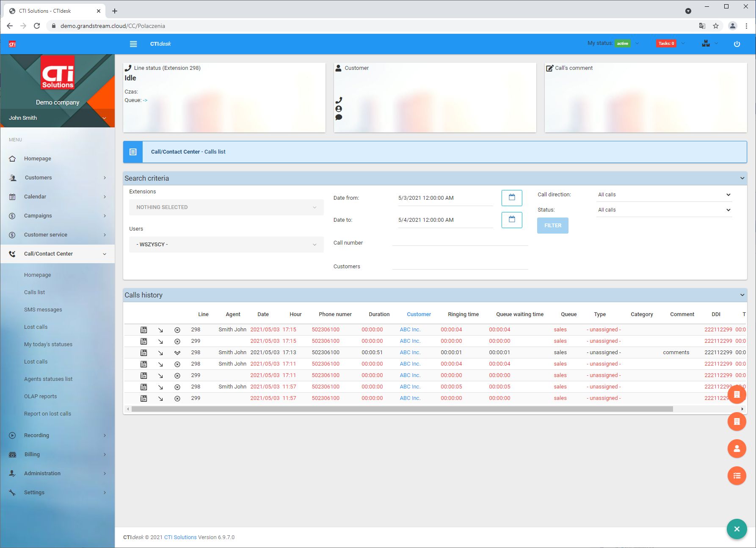Open the organization structure icon in header
The width and height of the screenshot is (756, 548).
[x=706, y=43]
